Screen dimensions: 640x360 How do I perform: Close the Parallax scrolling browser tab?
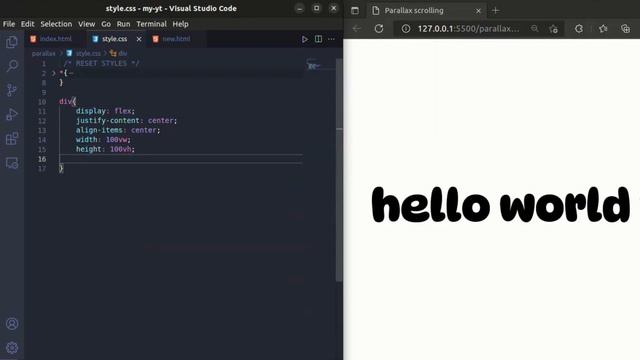tap(478, 11)
